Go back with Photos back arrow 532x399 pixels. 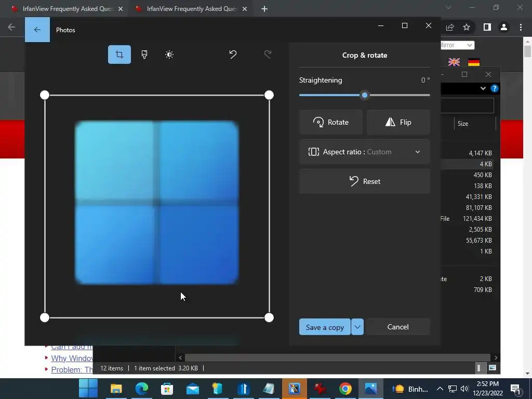pyautogui.click(x=37, y=30)
